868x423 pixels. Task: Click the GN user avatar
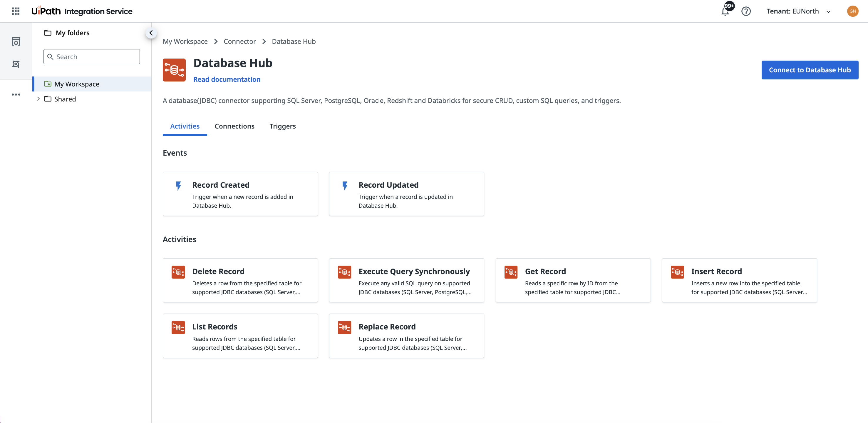[852, 11]
